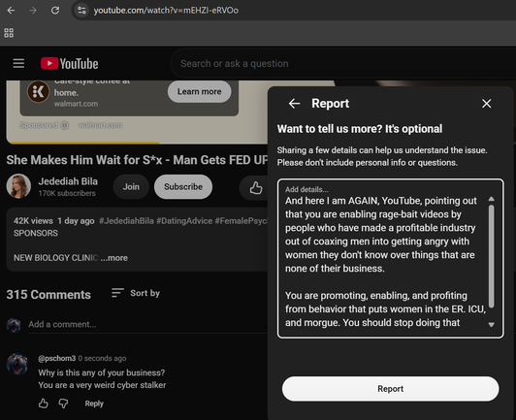This screenshot has width=516, height=420.
Task: Open commenter avatar beside @pschom3 comment
Action: [x=17, y=364]
